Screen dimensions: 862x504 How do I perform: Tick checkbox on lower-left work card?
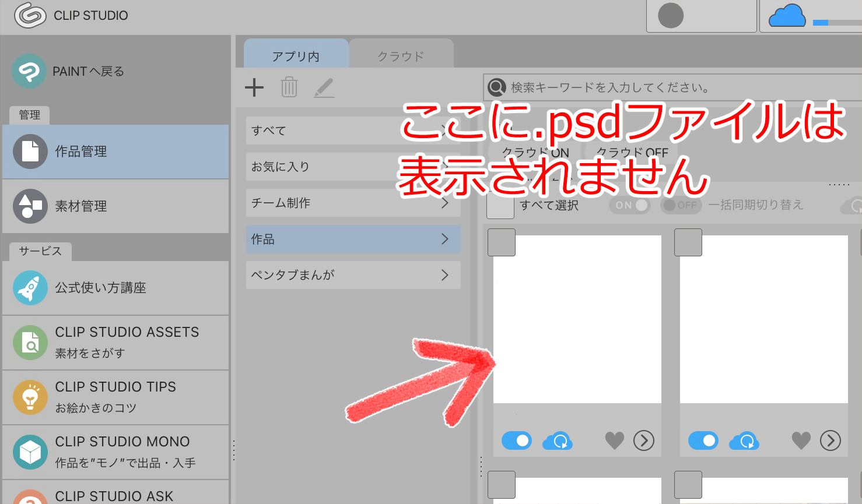(502, 485)
